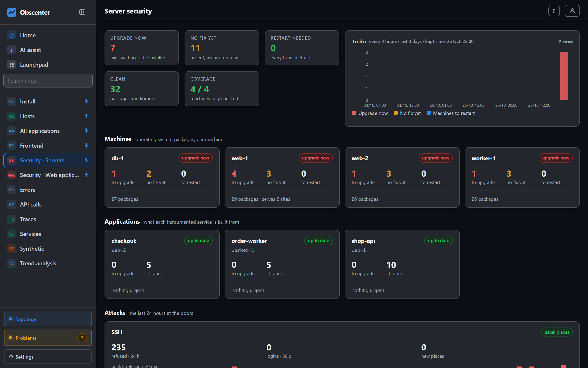This screenshot has width=588, height=368.
Task: Unpin Install with its pin icon
Action: coord(86,101)
